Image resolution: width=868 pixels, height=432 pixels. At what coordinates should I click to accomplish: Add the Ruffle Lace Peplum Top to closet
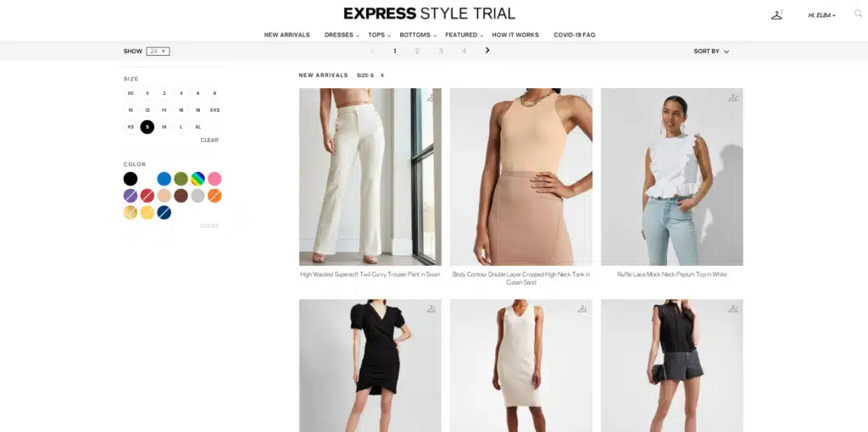click(x=733, y=98)
